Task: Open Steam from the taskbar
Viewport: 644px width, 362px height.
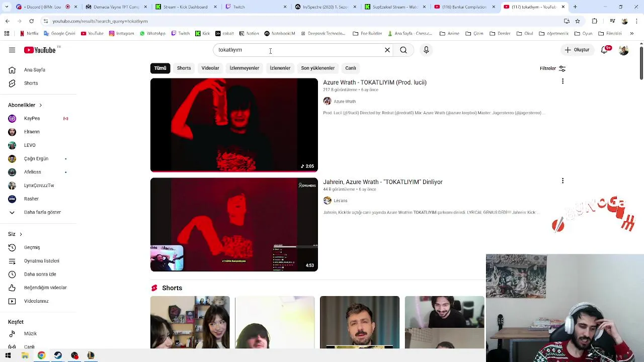Action: pos(58,355)
